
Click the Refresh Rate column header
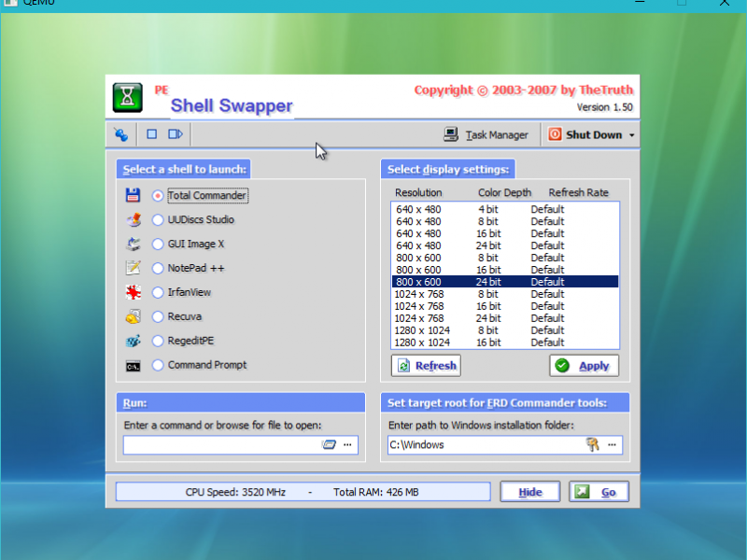[578, 193]
